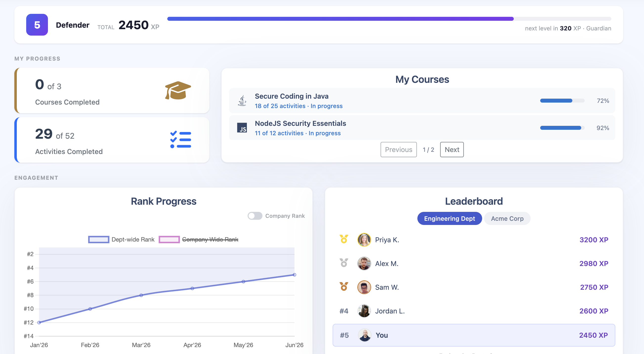Click '18 of 25 activities · In progress'
644x354 pixels.
299,106
